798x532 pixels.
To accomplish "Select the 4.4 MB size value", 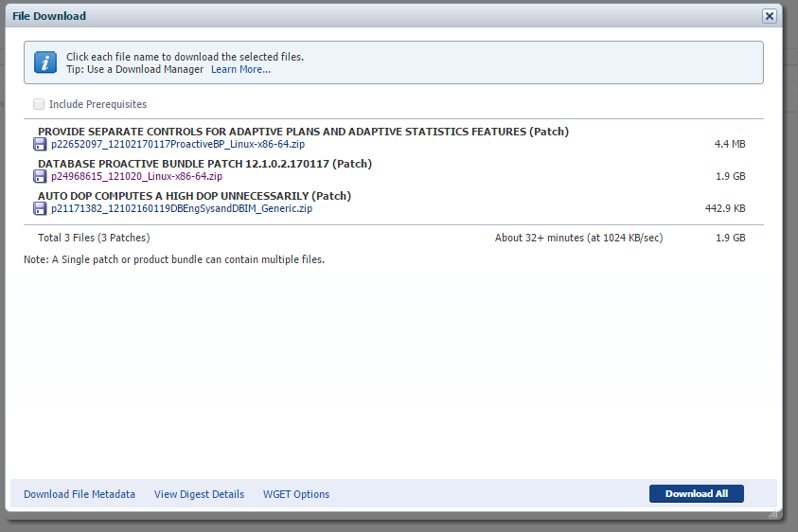I will click(x=730, y=144).
